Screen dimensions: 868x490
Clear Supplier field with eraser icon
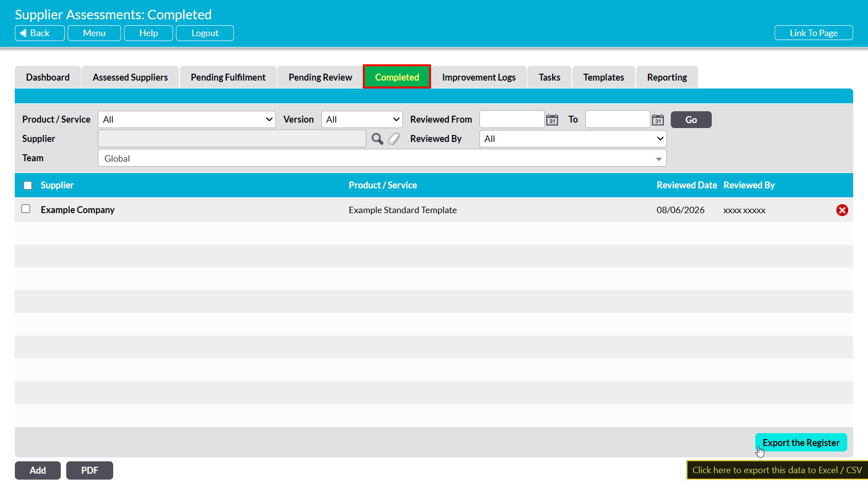(394, 139)
